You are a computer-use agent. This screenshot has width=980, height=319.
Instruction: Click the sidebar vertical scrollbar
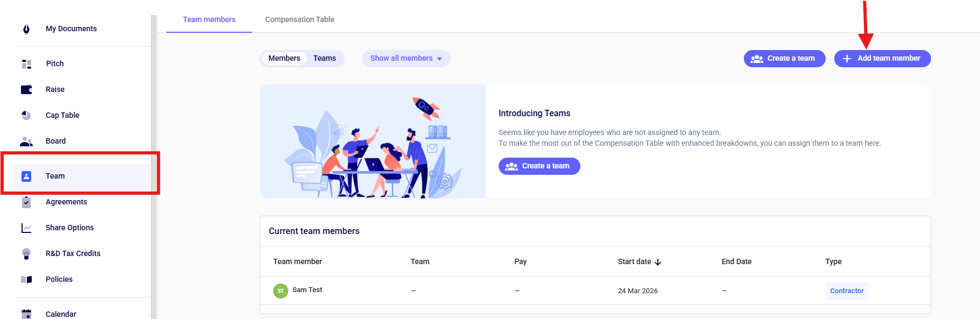pyautogui.click(x=154, y=167)
